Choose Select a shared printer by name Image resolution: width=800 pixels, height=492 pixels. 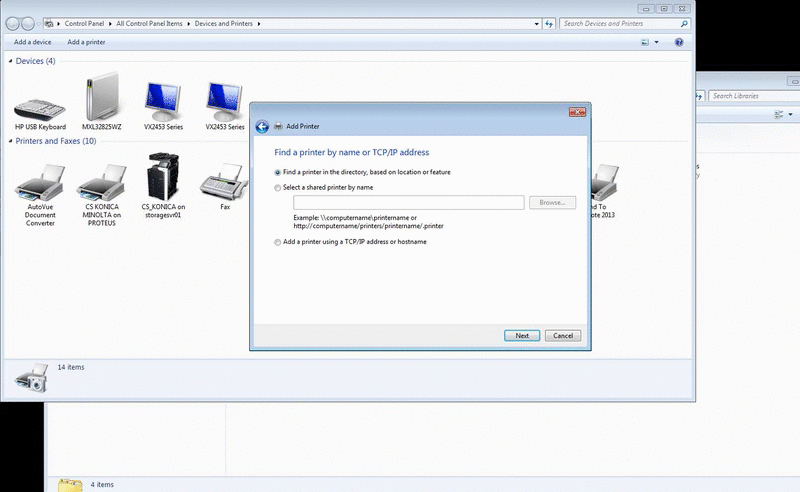pyautogui.click(x=278, y=187)
